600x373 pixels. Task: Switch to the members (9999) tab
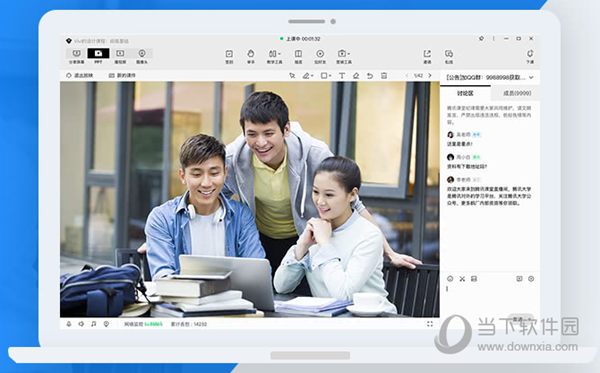click(517, 93)
